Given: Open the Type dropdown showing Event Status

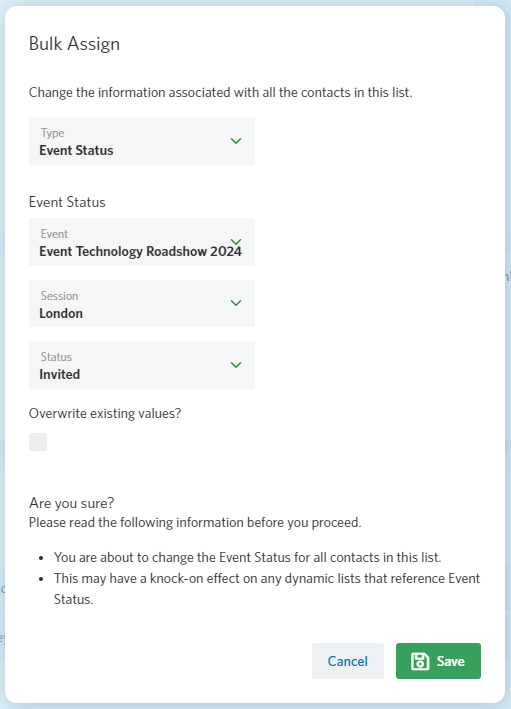Looking at the screenshot, I should (x=142, y=141).
